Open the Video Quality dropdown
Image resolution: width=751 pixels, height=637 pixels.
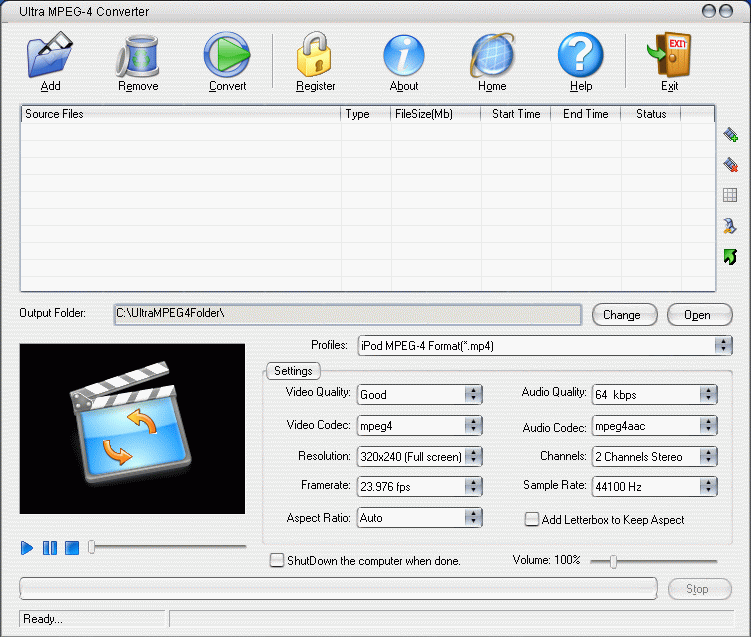[x=473, y=395]
